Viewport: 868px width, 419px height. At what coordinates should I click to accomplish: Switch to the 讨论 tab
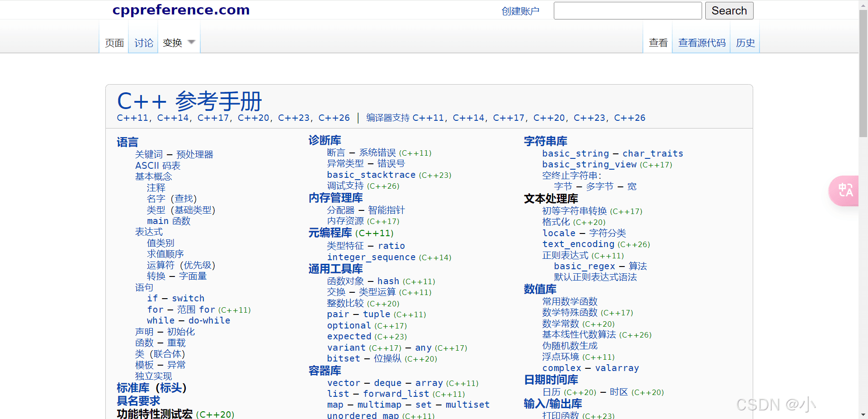click(144, 43)
